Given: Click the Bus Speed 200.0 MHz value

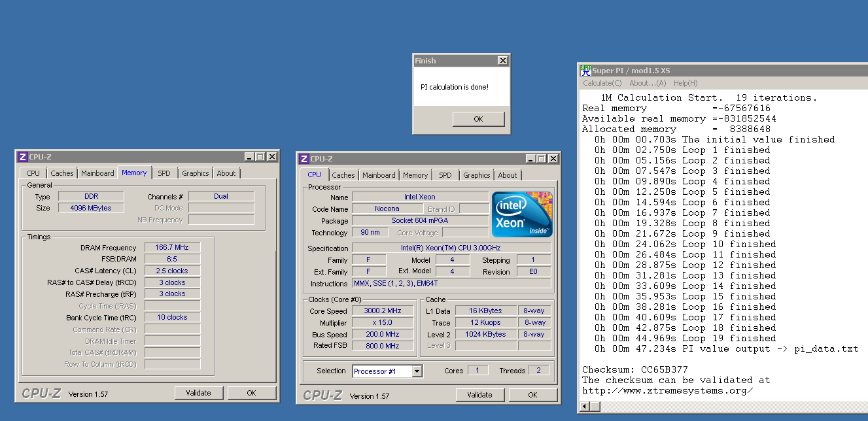Looking at the screenshot, I should tap(383, 334).
